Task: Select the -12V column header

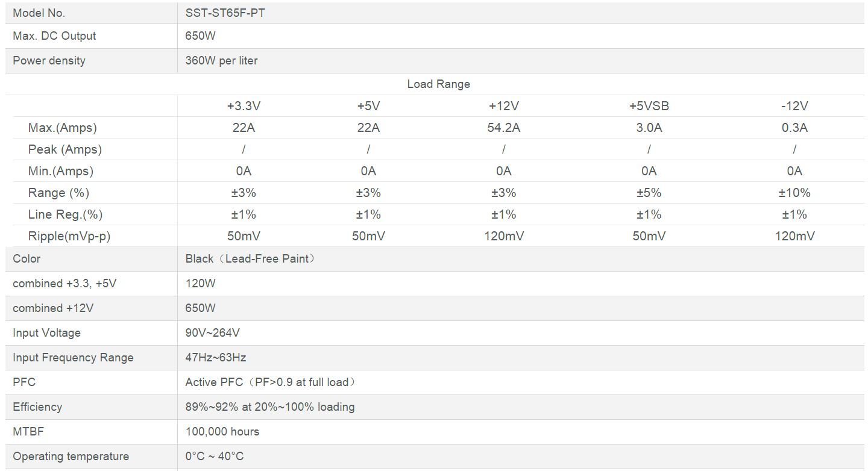Action: 794,106
